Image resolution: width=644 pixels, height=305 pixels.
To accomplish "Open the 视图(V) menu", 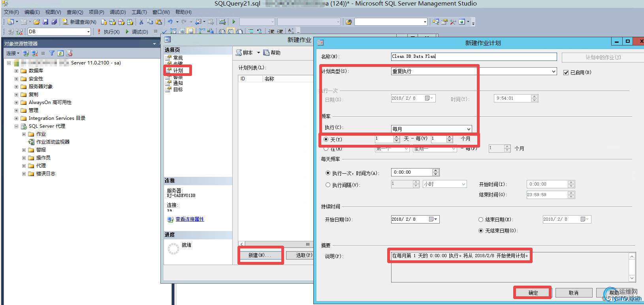I will 53,12.
